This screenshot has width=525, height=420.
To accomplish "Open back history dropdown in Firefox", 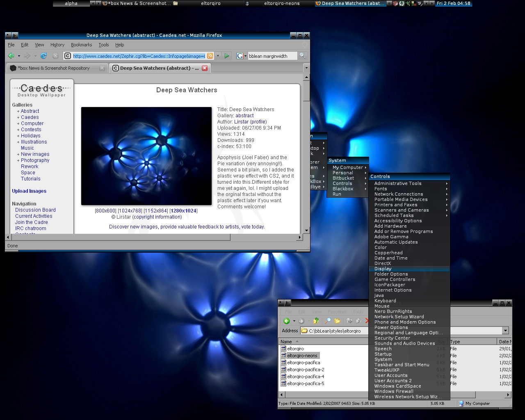I will 19,56.
